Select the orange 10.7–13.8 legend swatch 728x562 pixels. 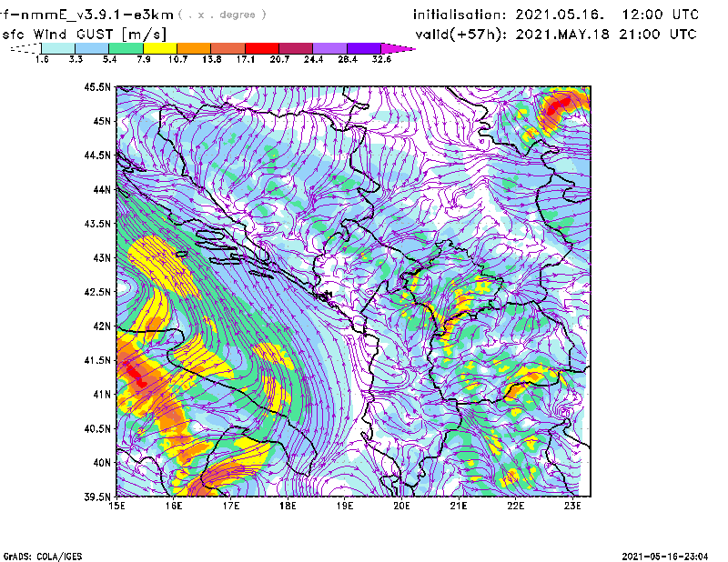194,48
